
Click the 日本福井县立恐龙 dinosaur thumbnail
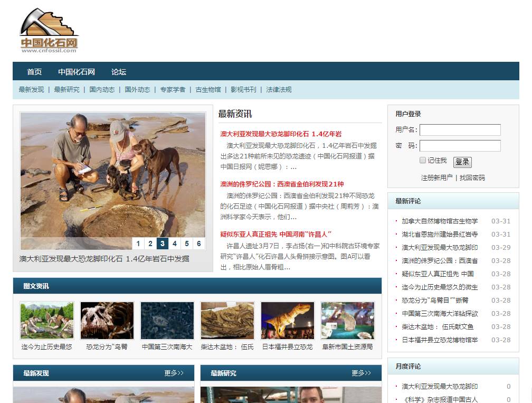coord(287,320)
